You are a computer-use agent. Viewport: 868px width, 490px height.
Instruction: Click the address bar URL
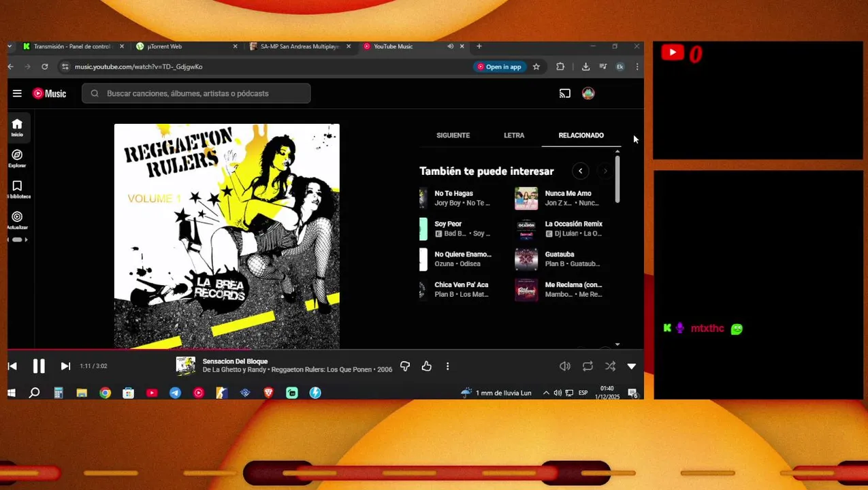pos(138,67)
